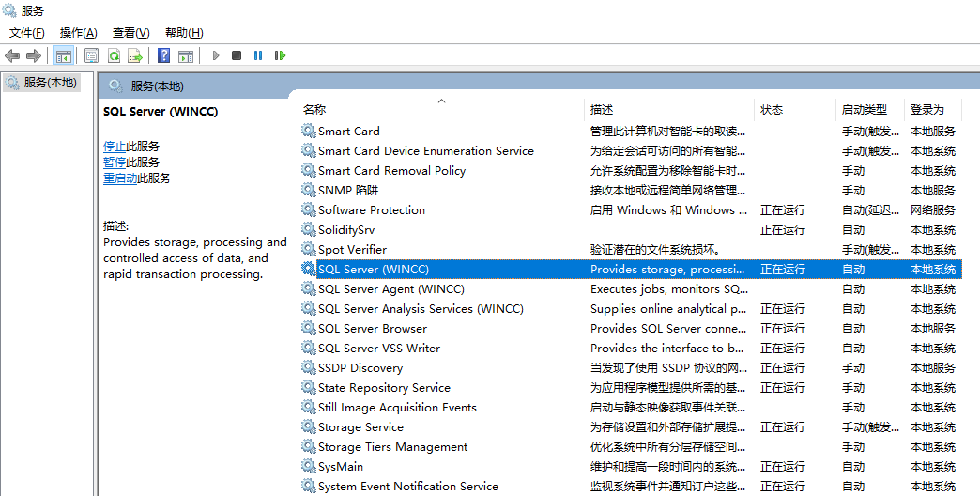Click the 服务(本地) header of details pane

tap(158, 86)
